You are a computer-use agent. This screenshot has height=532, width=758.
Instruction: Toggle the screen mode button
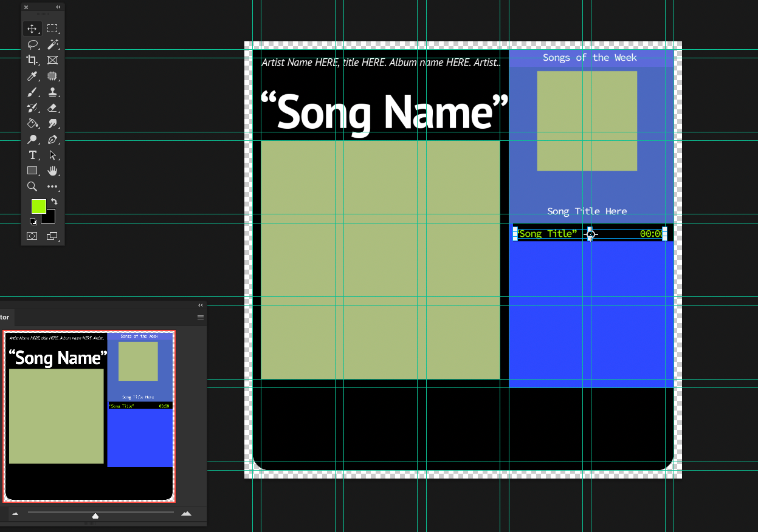52,236
